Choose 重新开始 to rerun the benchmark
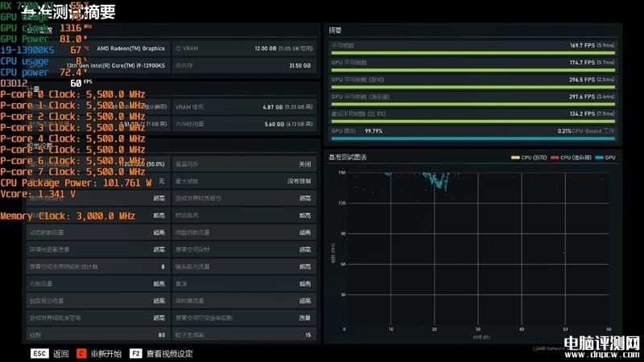Image resolution: width=644 pixels, height=362 pixels. coord(106,353)
